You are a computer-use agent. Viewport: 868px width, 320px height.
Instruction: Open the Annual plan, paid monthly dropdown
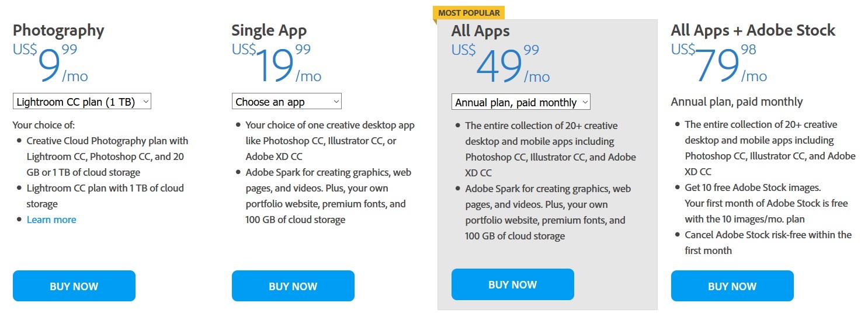tap(520, 102)
